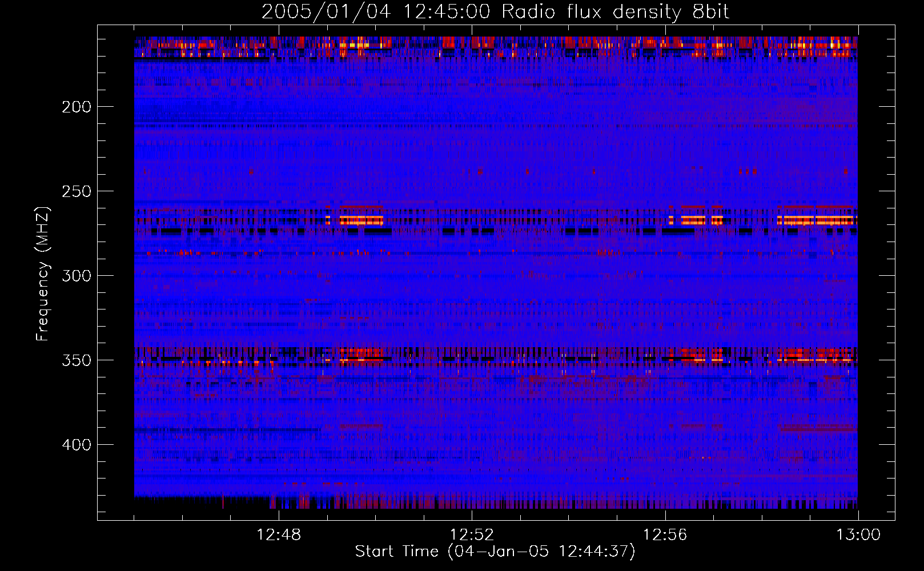Click the 12:56 time tick label
The height and width of the screenshot is (571, 924).
tap(665, 535)
